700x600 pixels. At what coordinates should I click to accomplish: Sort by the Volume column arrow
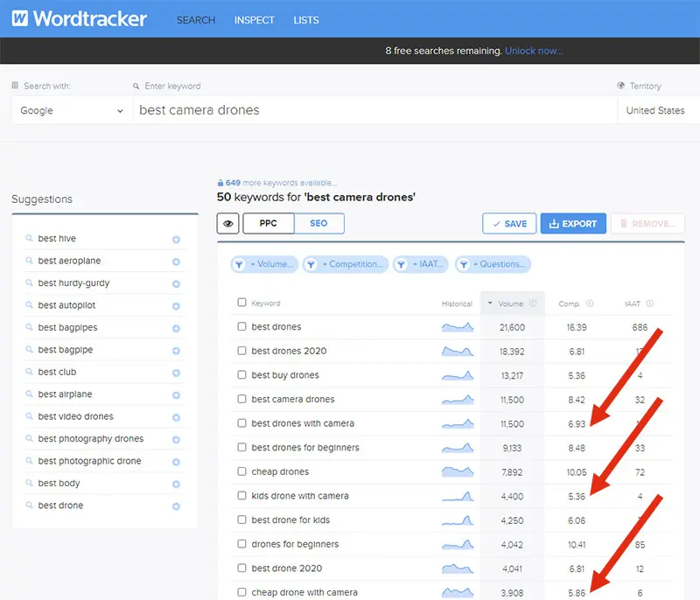pyautogui.click(x=490, y=303)
